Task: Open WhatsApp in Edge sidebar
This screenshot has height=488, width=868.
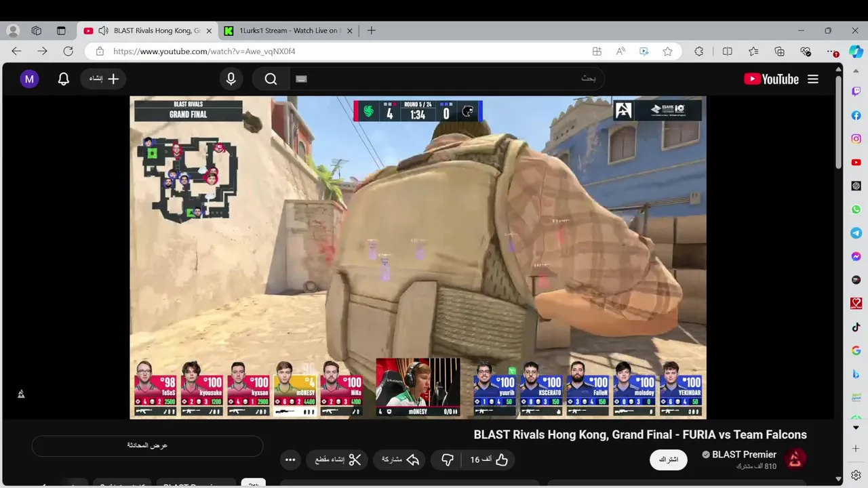Action: [856, 209]
